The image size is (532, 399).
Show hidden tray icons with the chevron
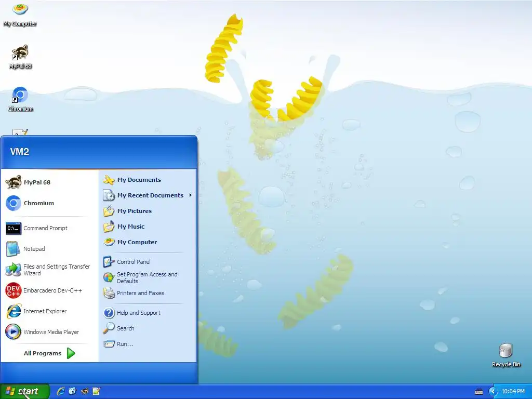click(x=493, y=392)
